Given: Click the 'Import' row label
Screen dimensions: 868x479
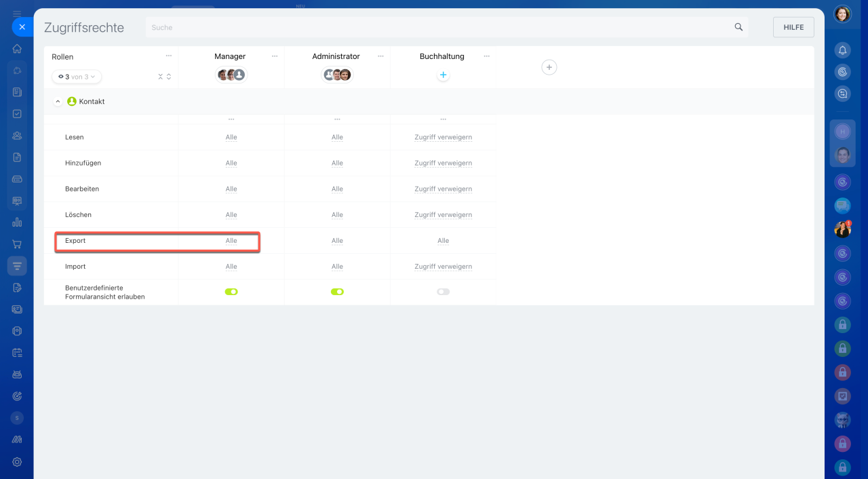Looking at the screenshot, I should pos(75,267).
